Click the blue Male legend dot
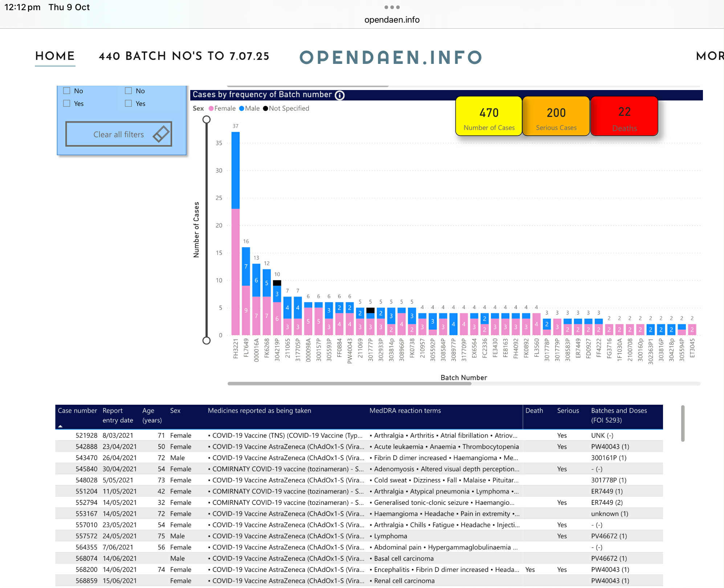Image resolution: width=724 pixels, height=588 pixels. pos(241,109)
